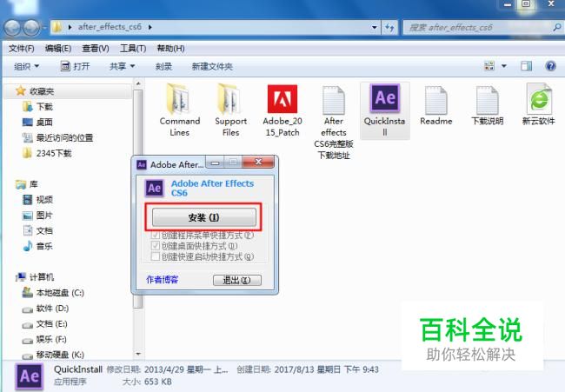Click the 下载 folder in favorites
The height and width of the screenshot is (392, 565).
(x=37, y=107)
